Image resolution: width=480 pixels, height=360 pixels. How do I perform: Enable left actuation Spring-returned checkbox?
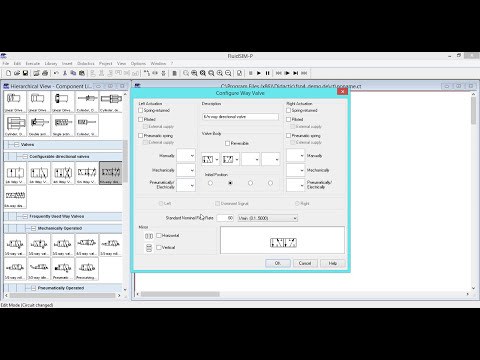coord(141,110)
